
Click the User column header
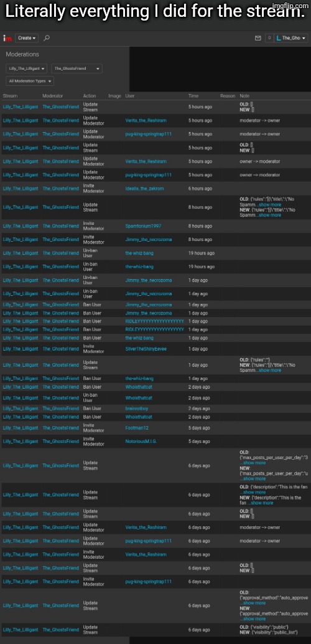pos(129,96)
